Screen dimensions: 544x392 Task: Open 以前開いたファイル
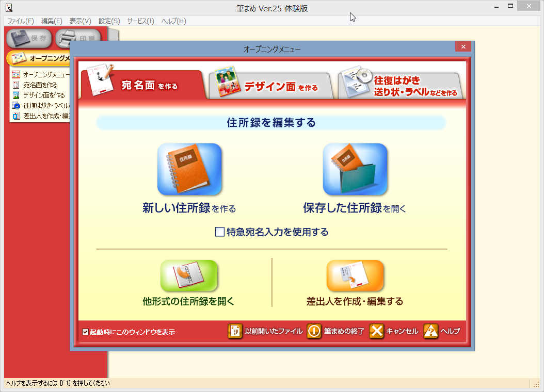tap(266, 332)
